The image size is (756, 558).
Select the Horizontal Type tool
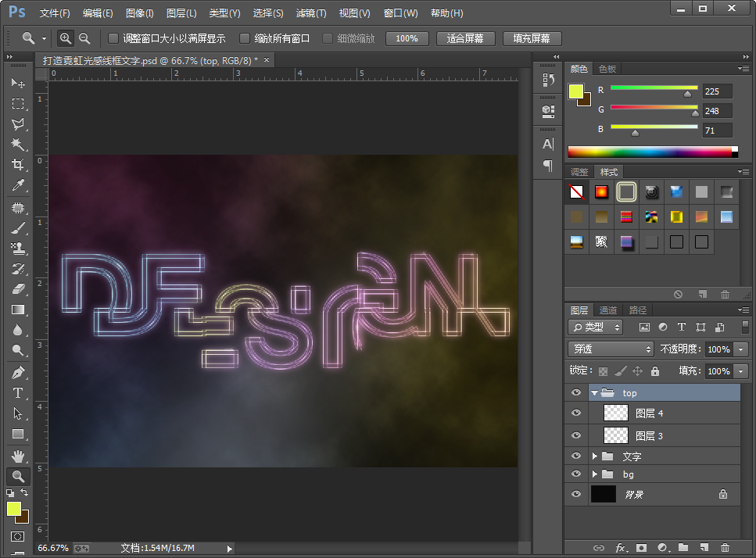click(17, 392)
